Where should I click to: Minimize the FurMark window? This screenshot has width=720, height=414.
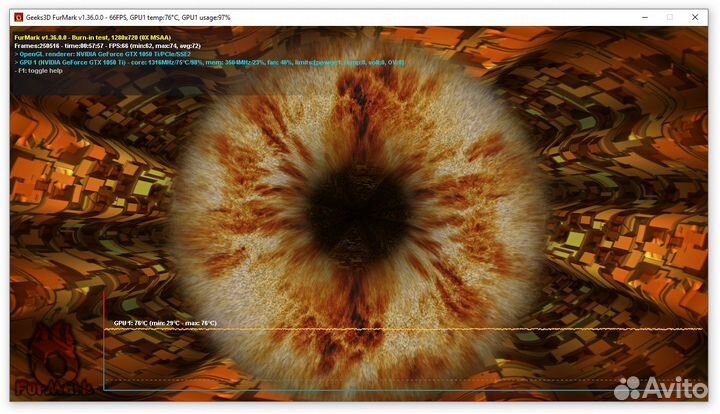[x=642, y=17]
